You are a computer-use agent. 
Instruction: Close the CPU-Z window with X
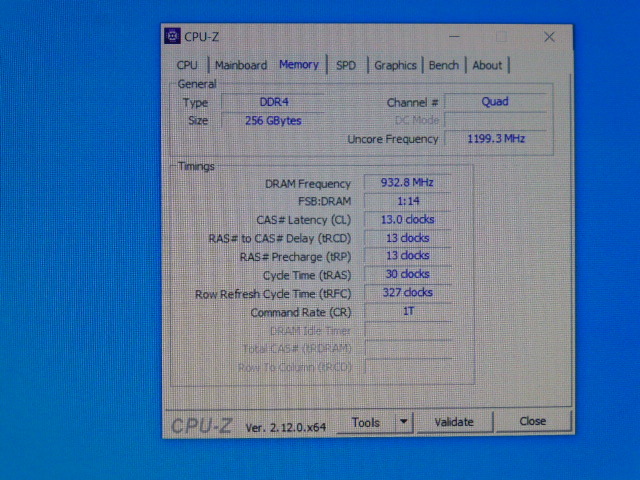pos(549,37)
